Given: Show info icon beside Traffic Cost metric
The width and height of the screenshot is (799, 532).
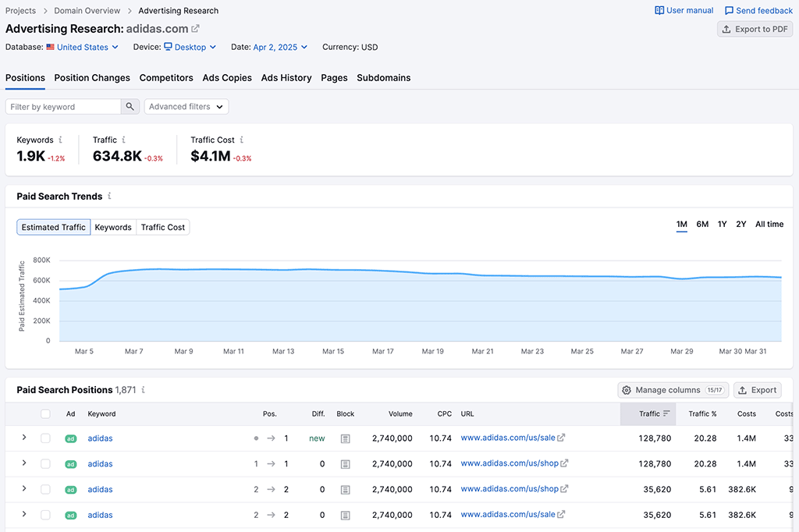Looking at the screenshot, I should coord(242,140).
